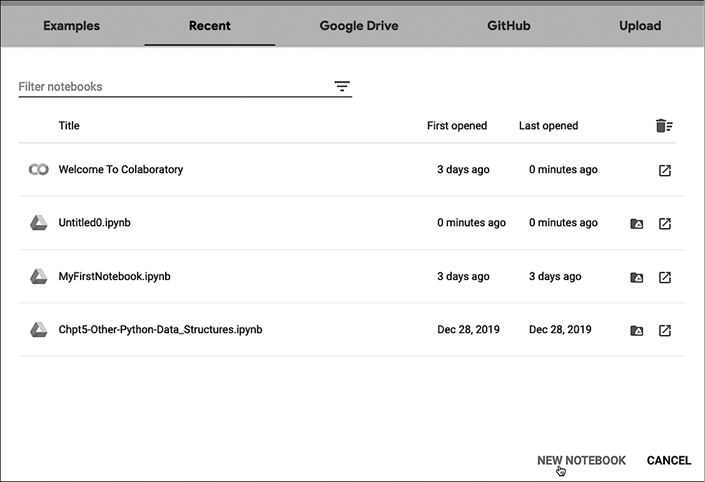705x482 pixels.
Task: Click the Filter notebooks input field
Action: pyautogui.click(x=170, y=87)
